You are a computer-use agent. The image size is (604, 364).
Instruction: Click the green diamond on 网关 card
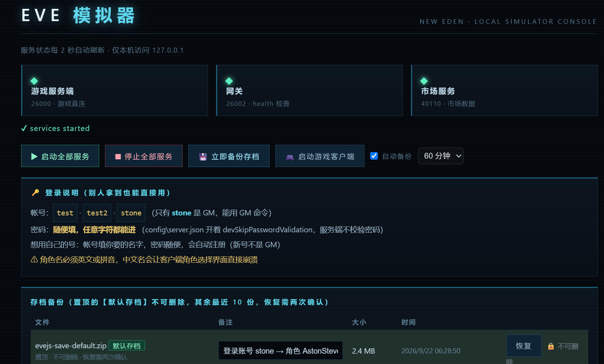229,81
